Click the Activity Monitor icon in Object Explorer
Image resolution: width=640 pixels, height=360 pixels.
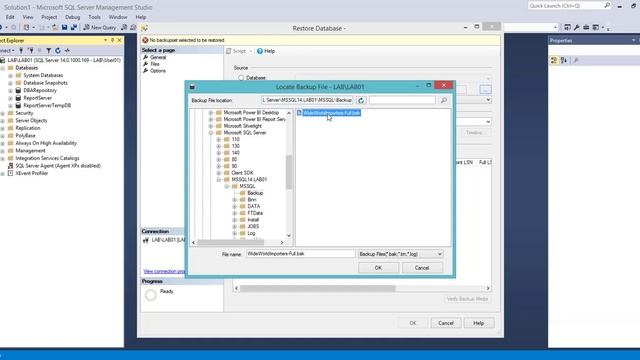tap(67, 50)
